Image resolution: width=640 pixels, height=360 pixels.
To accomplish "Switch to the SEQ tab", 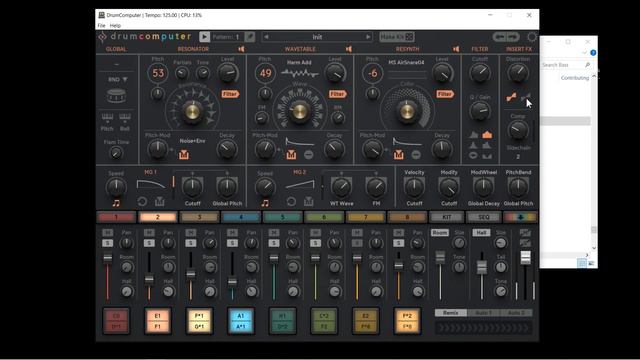I will pos(483,217).
